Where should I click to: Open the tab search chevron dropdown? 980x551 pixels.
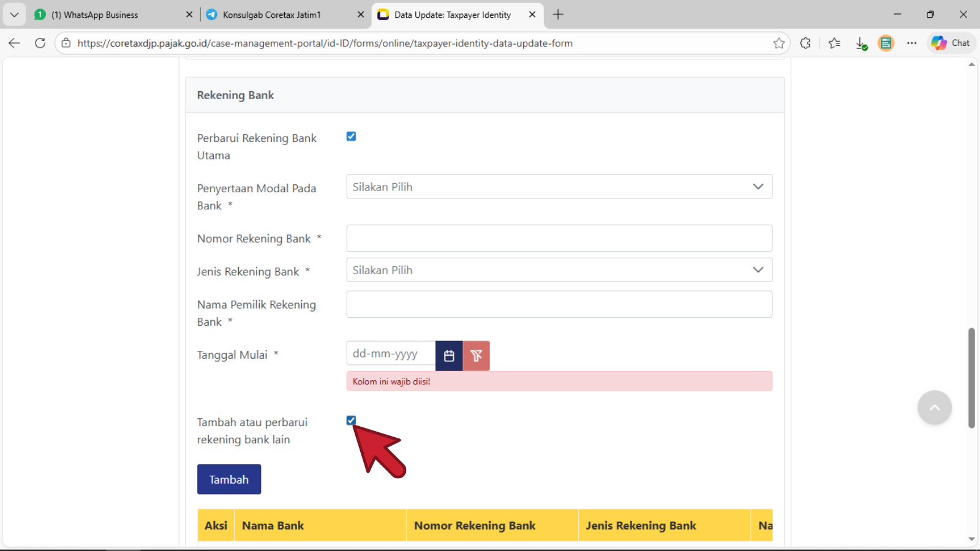pos(14,15)
